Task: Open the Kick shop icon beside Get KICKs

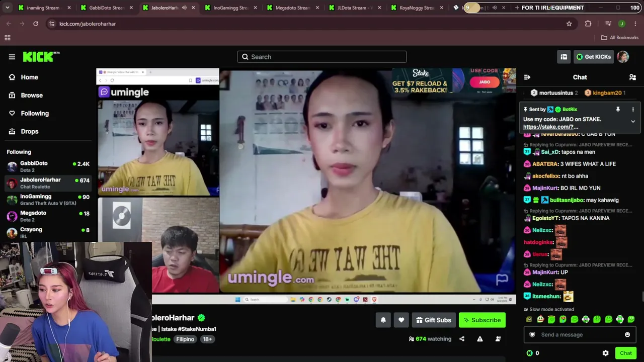Action: pyautogui.click(x=563, y=57)
